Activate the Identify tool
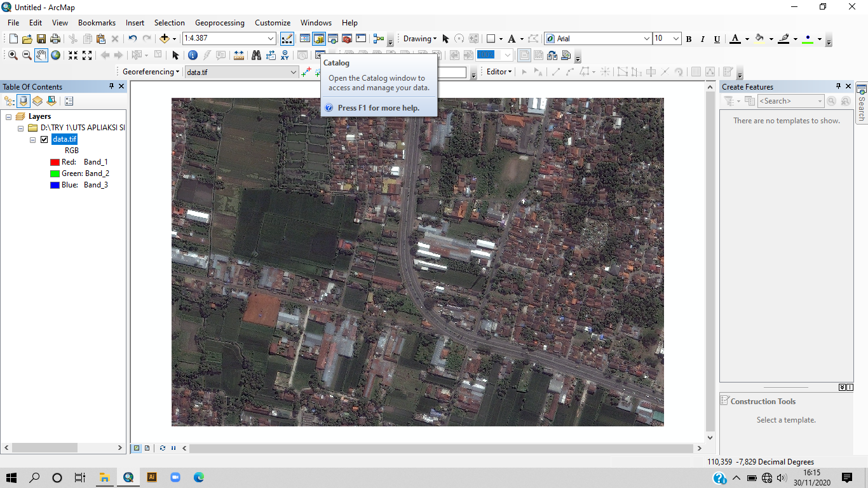 coord(193,55)
